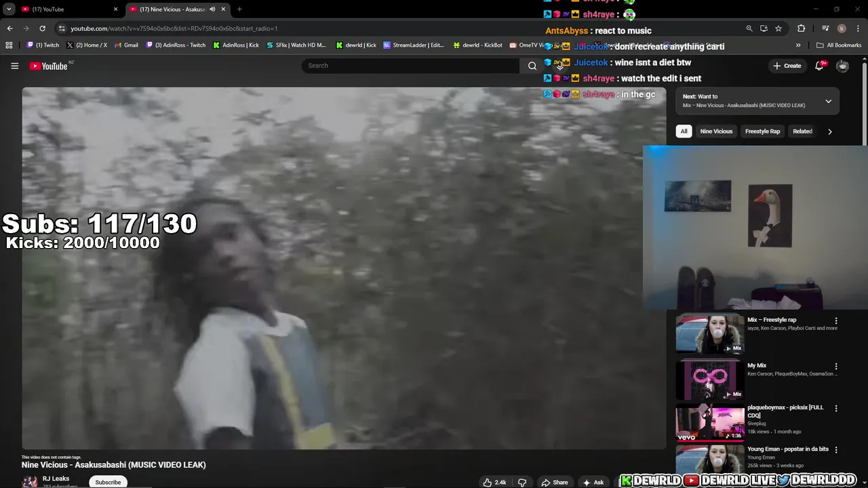Close the first YouTube tab

tap(115, 9)
